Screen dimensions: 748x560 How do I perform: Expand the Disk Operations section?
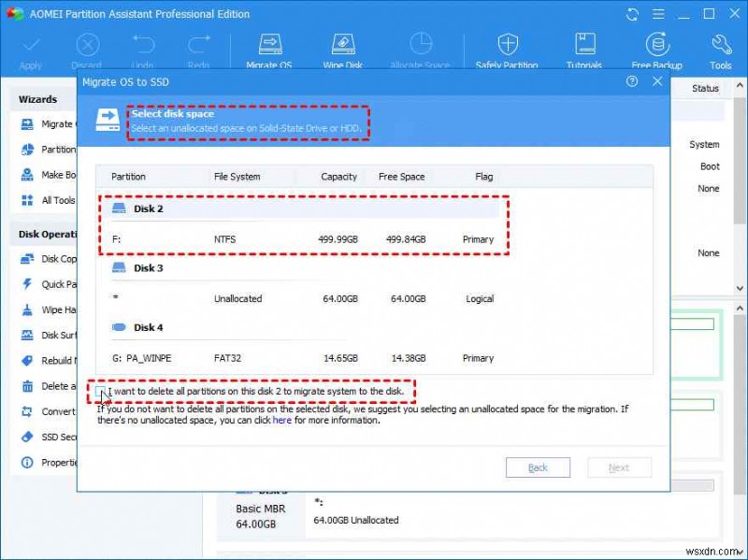pos(45,233)
